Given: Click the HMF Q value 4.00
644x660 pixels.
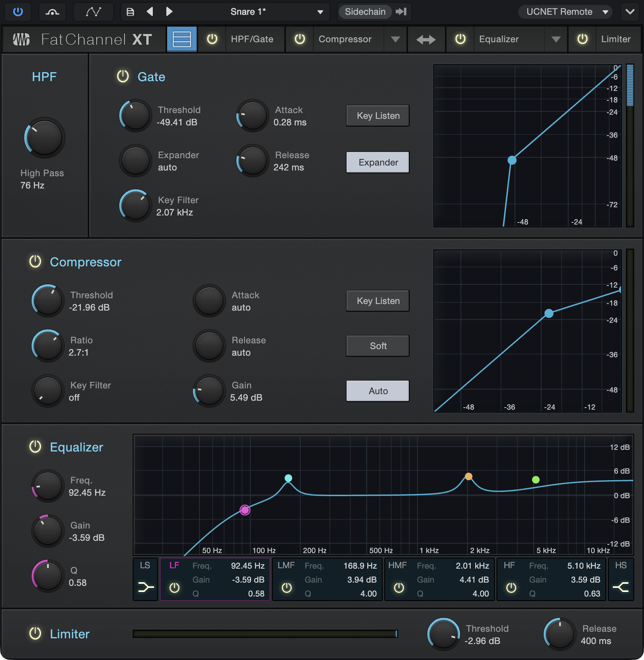Looking at the screenshot, I should (481, 594).
